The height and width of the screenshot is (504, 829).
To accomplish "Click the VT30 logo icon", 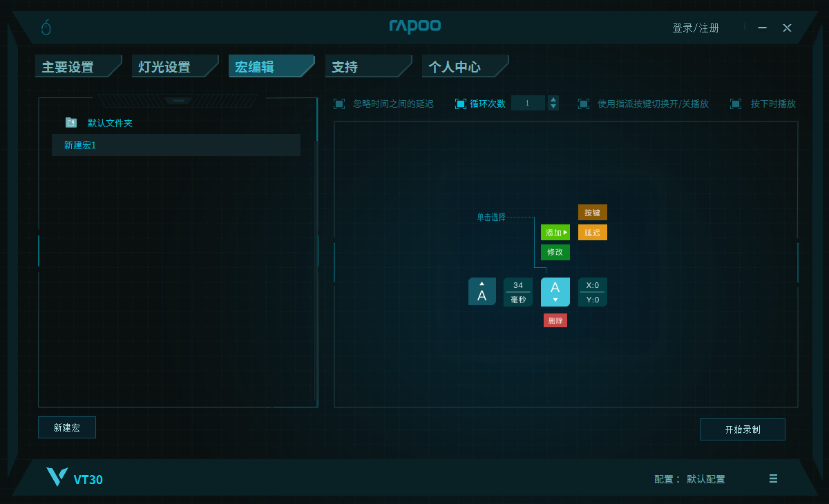I will (57, 477).
